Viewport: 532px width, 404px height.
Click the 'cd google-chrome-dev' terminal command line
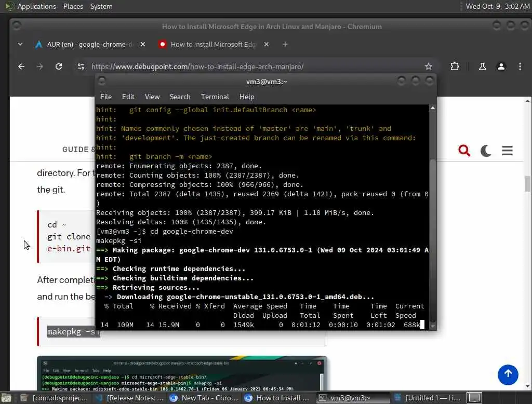165,232
